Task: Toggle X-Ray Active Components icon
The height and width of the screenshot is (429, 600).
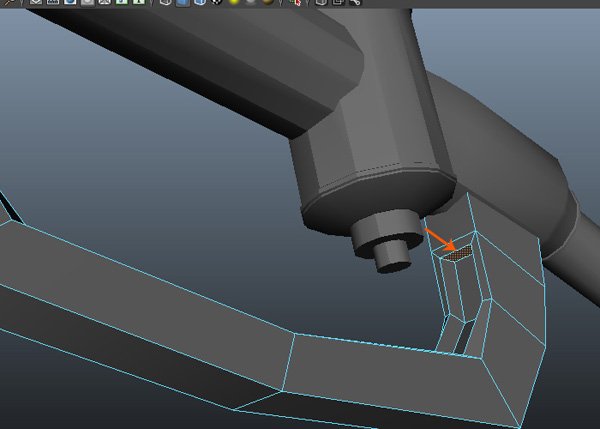Action: click(338, 2)
